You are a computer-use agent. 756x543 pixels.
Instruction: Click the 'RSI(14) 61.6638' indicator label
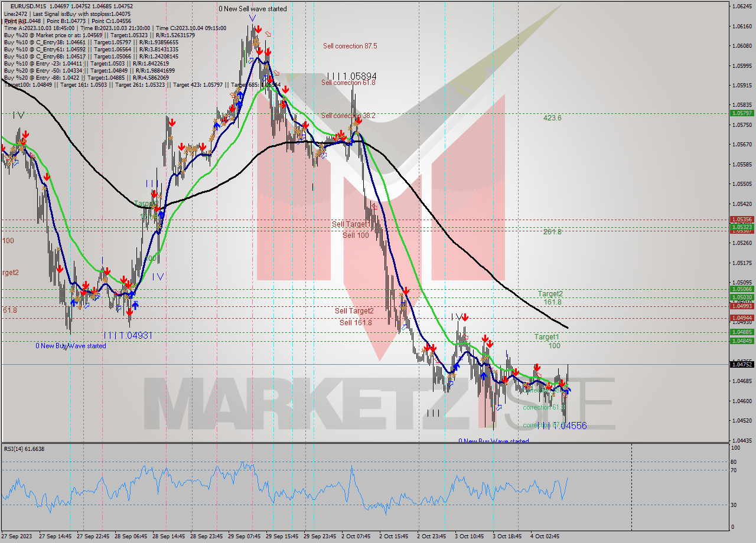click(x=24, y=449)
